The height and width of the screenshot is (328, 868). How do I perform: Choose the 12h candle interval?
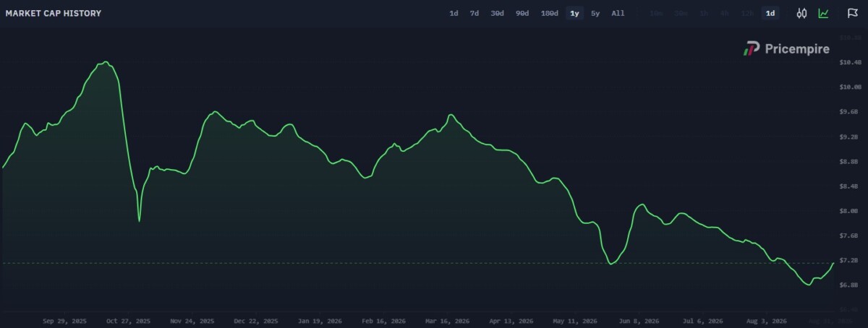tap(747, 13)
